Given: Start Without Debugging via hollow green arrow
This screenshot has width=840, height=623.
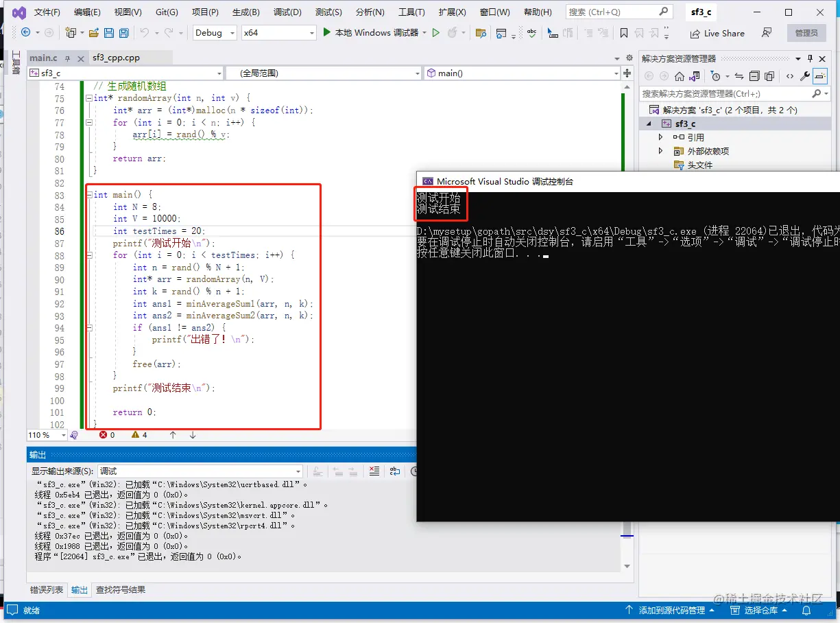Looking at the screenshot, I should (x=435, y=32).
